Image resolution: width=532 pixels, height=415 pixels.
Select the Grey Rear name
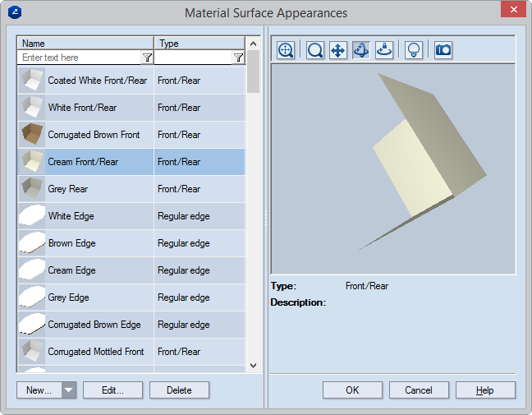tap(68, 189)
